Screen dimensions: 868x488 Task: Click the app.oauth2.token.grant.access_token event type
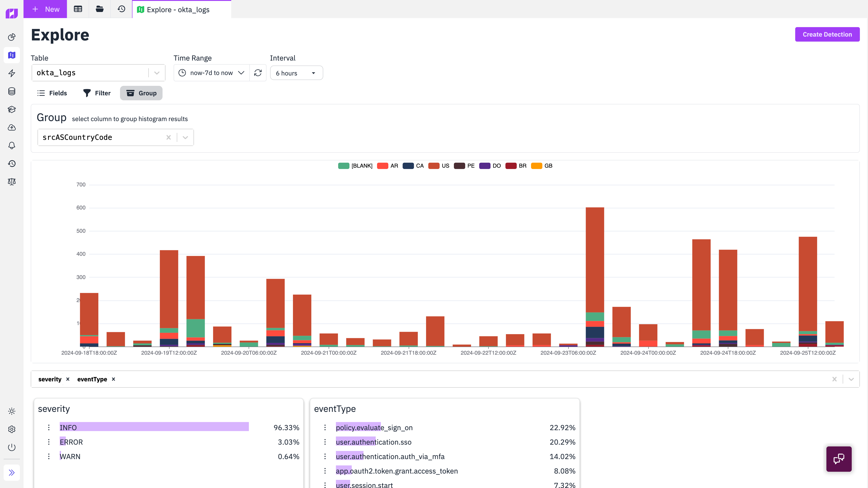[x=397, y=471]
